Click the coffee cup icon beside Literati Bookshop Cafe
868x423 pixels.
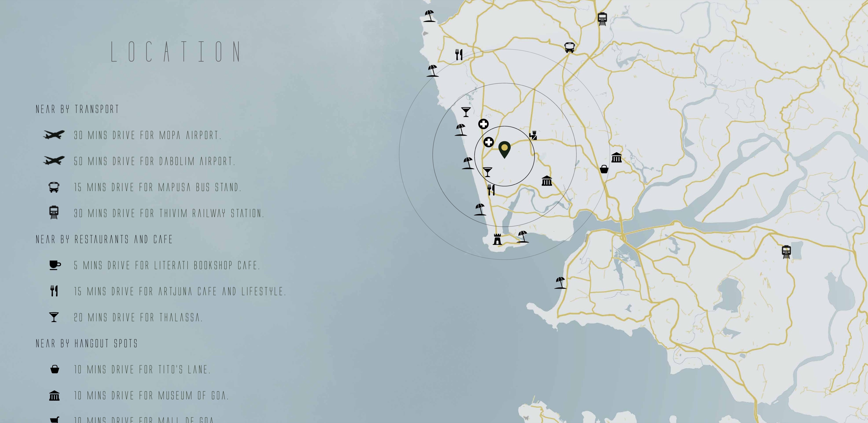(55, 265)
